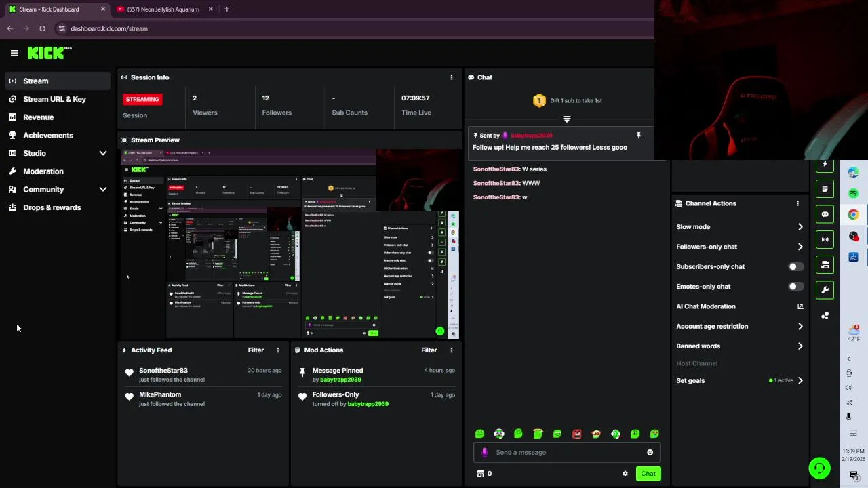868x488 pixels.
Task: Insert the first green smiley emote
Action: point(480,434)
